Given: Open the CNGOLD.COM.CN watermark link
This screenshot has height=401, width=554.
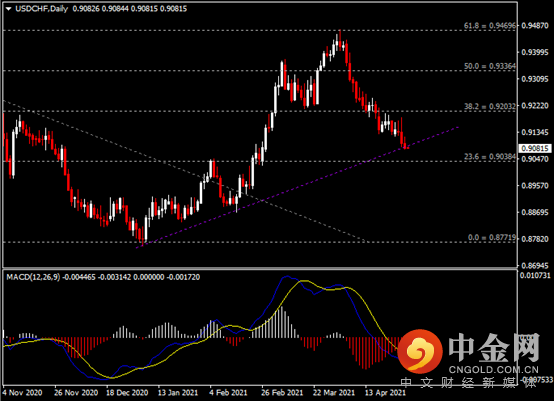Looking at the screenshot, I should [x=494, y=370].
